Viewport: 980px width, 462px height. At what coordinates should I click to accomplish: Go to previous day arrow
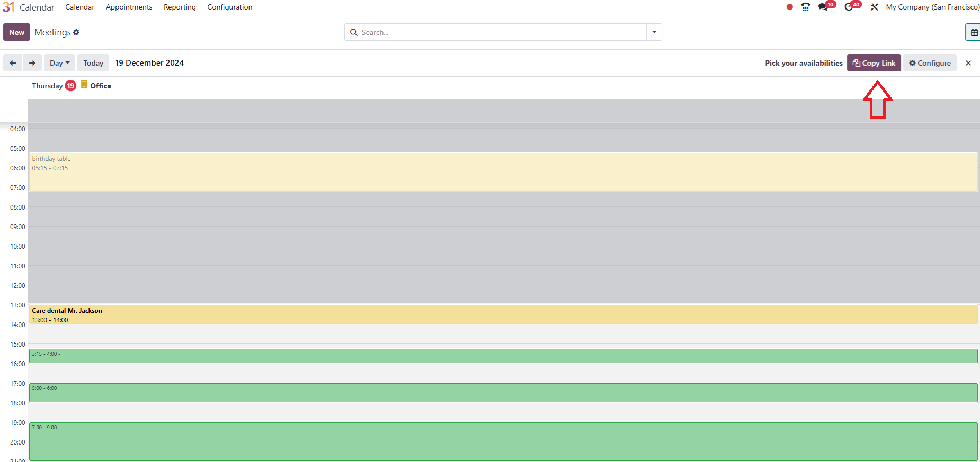point(13,63)
